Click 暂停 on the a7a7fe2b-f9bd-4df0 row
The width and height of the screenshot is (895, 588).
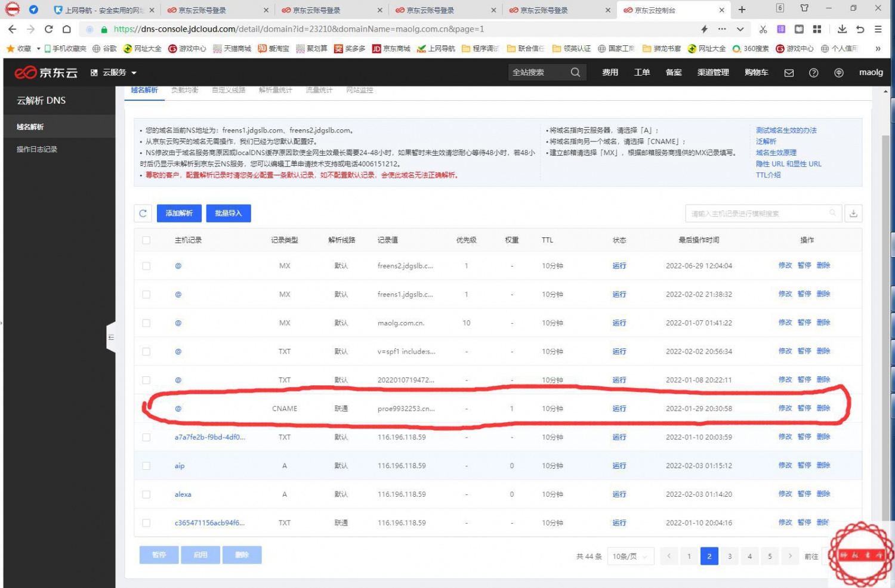804,437
